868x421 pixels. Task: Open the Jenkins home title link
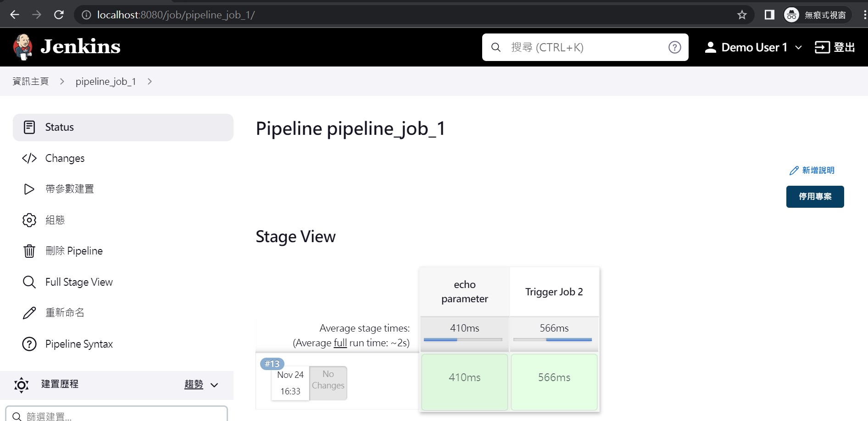click(x=80, y=47)
